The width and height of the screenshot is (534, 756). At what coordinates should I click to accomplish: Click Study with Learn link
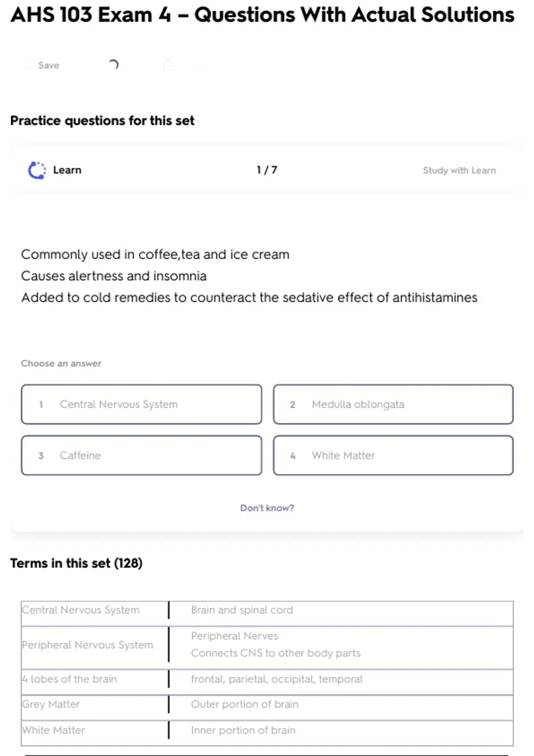(x=459, y=170)
